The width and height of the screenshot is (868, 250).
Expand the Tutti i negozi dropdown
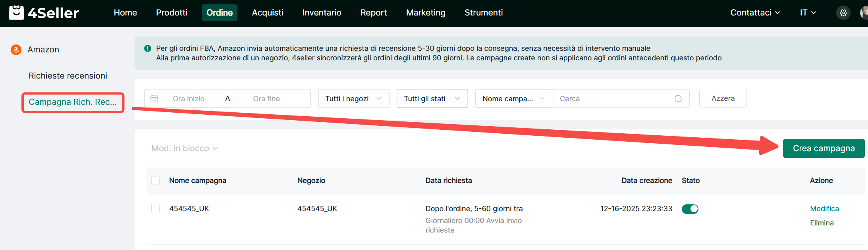[x=353, y=98]
